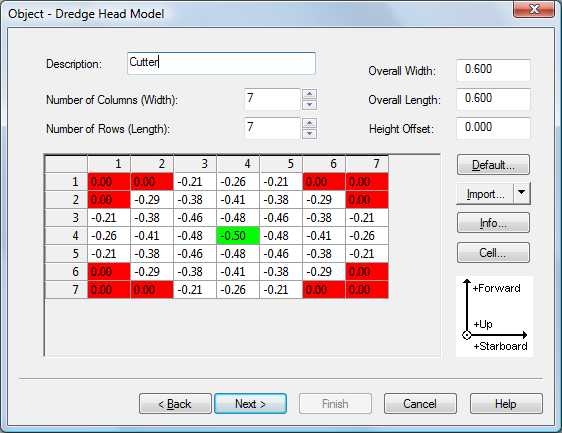
Task: Click the Cell... button
Action: [x=493, y=253]
